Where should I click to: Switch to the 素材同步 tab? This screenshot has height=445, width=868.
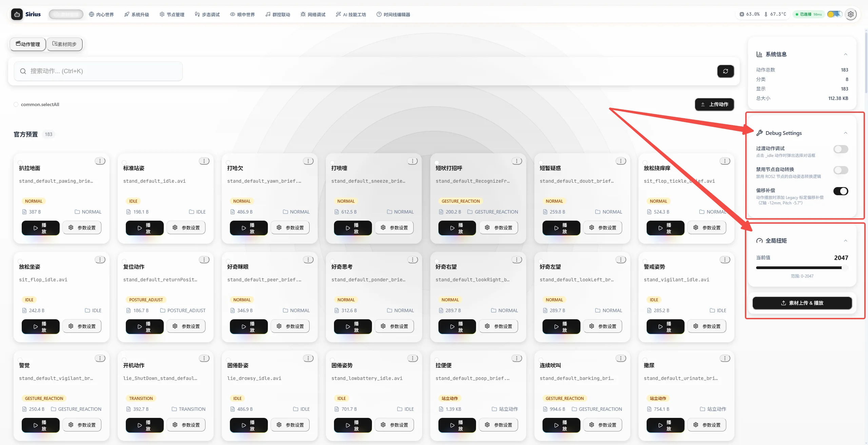point(64,44)
